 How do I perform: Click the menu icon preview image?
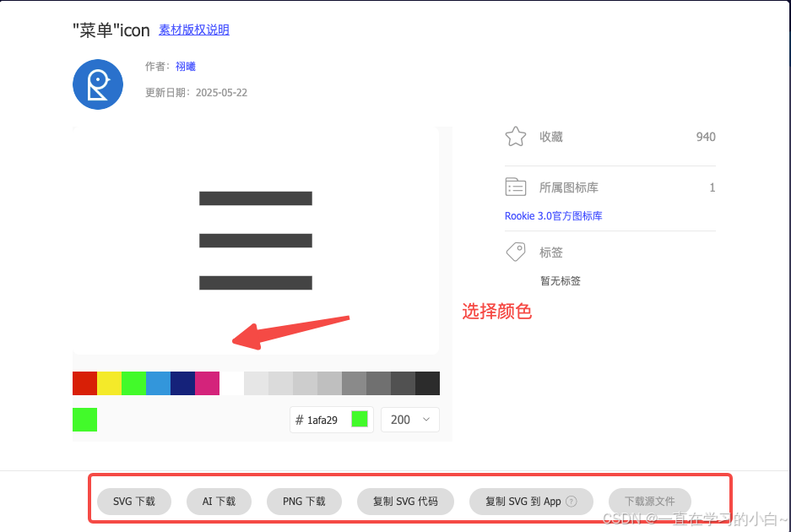tap(256, 241)
